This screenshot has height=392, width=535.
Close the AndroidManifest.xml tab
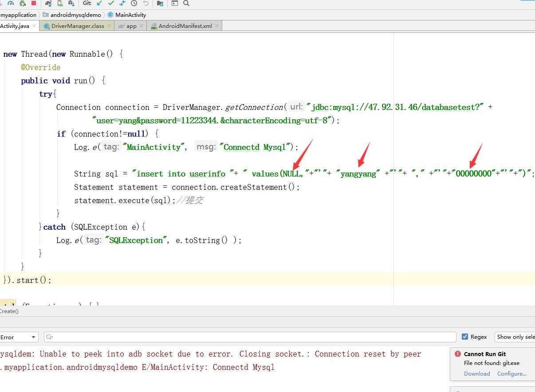pyautogui.click(x=217, y=26)
